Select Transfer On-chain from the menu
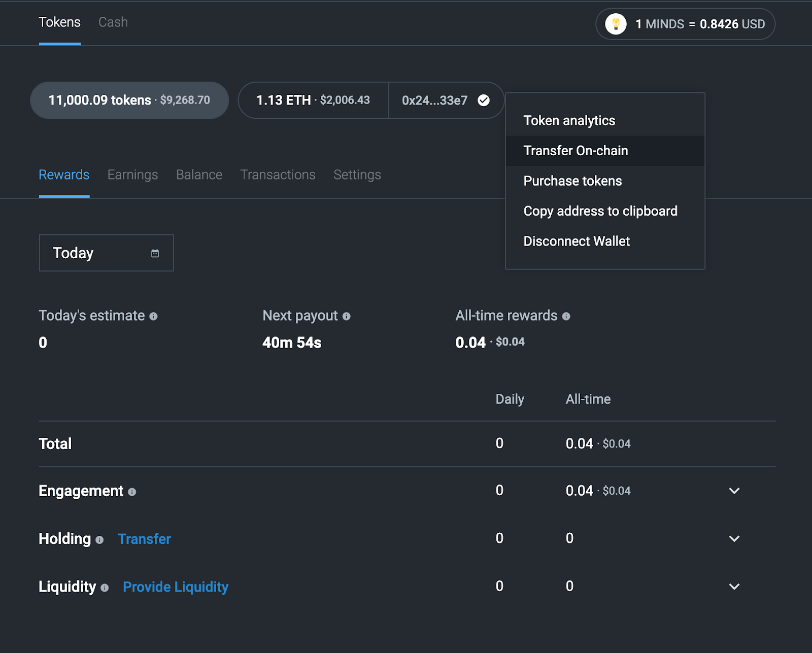Viewport: 812px width, 653px height. point(576,151)
